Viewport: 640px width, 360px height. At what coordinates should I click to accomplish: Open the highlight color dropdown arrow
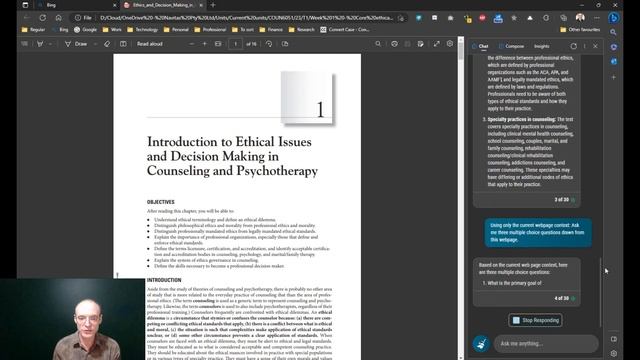pos(50,44)
